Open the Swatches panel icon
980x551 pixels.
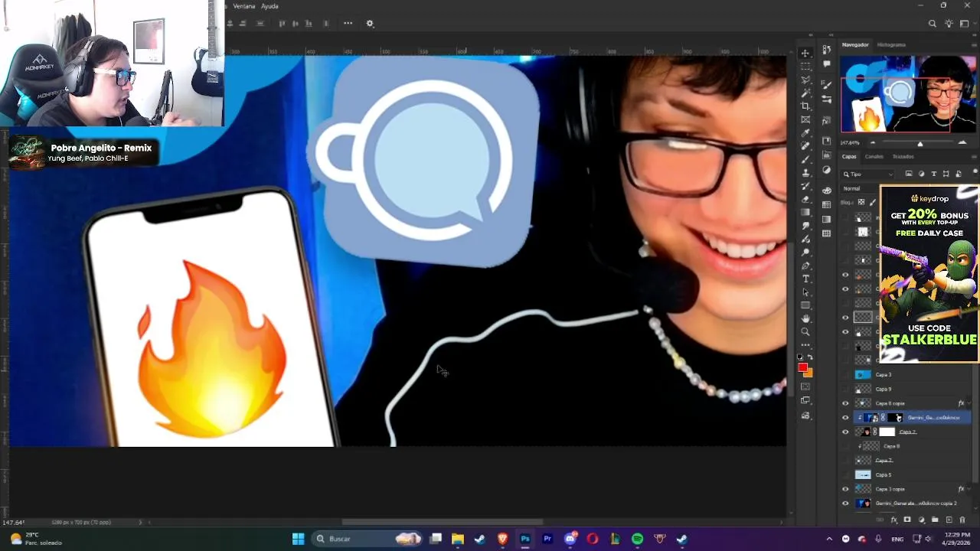point(826,204)
